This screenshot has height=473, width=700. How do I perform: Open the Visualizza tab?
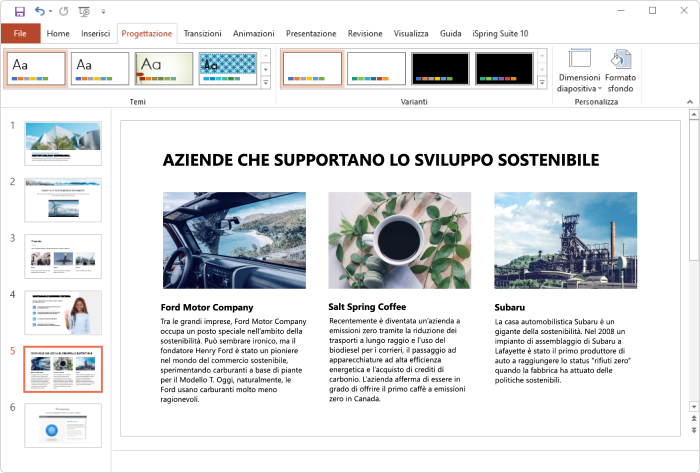411,33
